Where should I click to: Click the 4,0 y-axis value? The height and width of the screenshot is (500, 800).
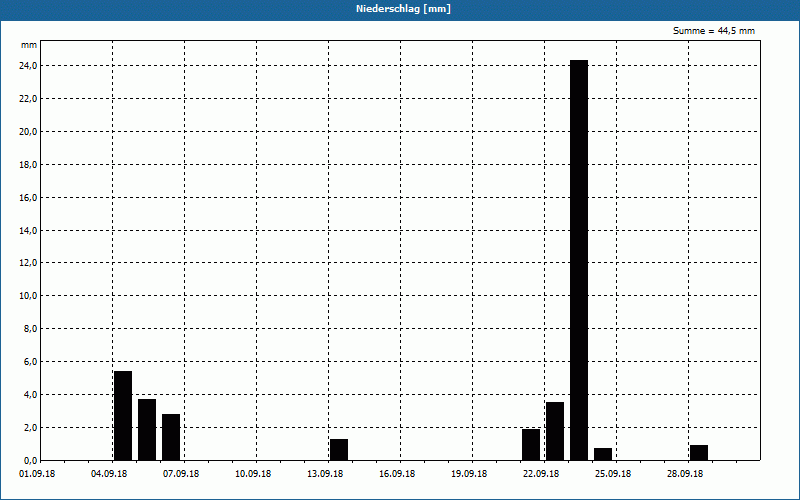(30, 394)
